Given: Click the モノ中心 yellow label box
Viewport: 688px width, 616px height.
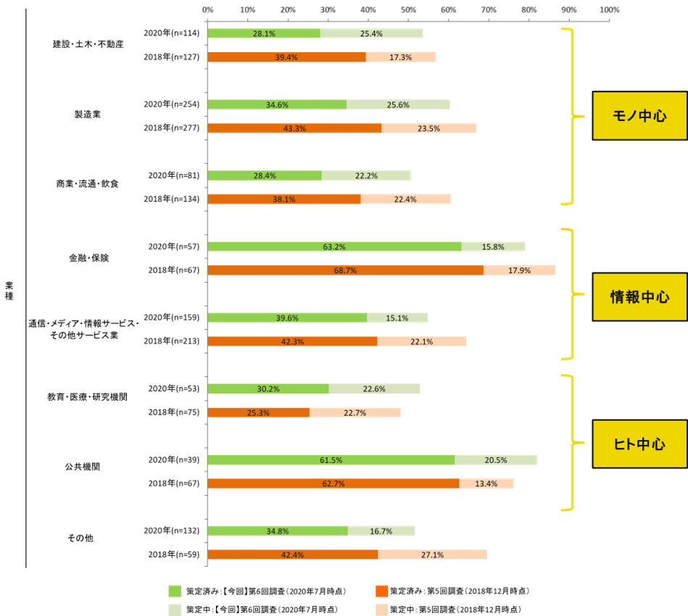Looking at the screenshot, I should coord(639,116).
